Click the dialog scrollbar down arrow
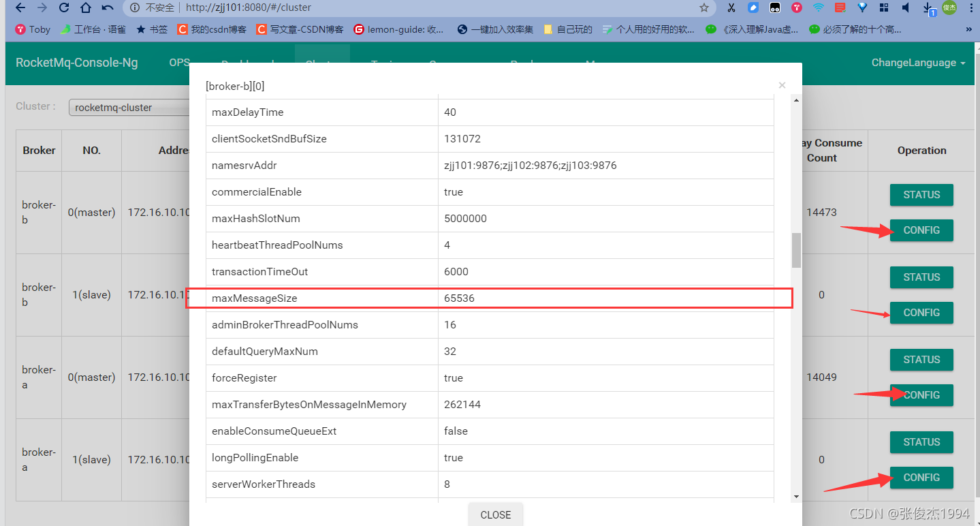 [x=796, y=497]
